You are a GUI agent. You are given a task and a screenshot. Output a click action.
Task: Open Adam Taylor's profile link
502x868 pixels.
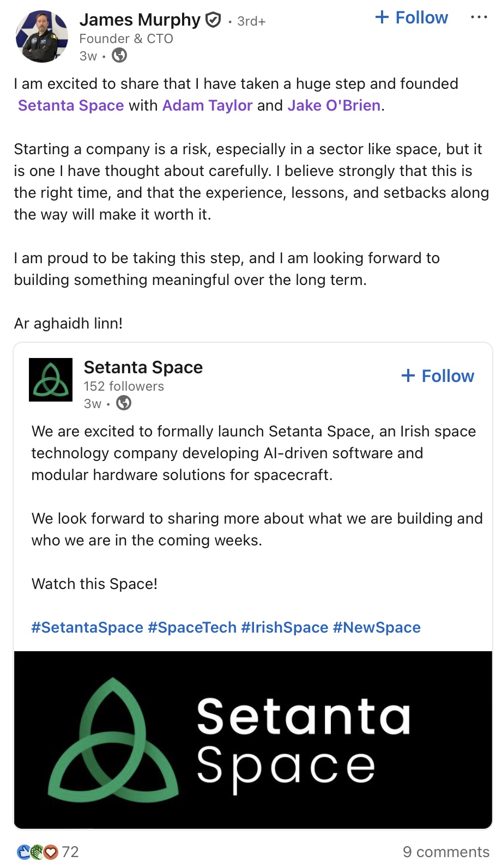pyautogui.click(x=207, y=105)
